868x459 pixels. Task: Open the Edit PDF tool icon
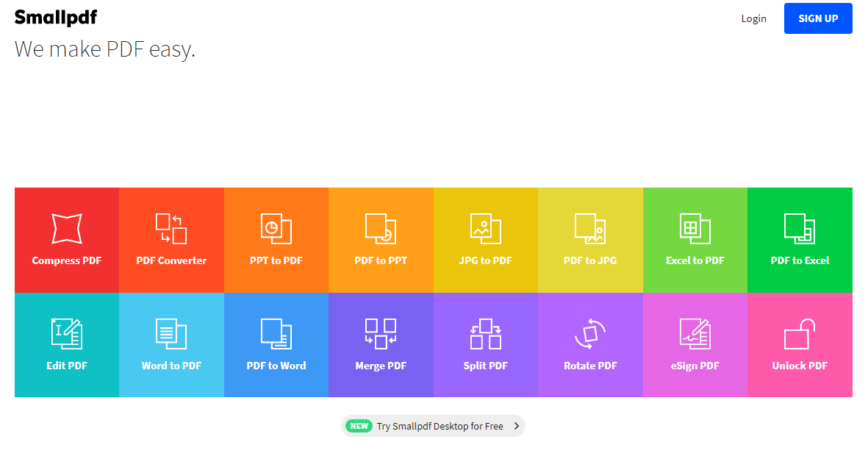point(66,334)
